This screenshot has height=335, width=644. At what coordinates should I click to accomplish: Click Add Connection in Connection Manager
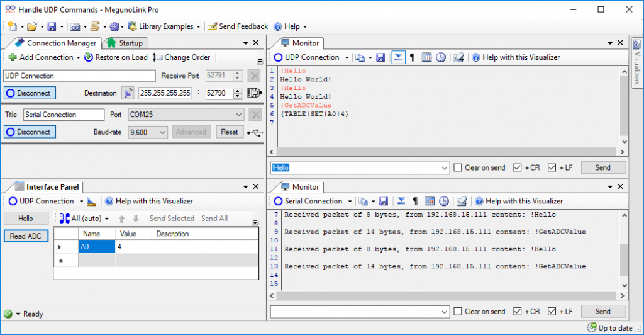[x=45, y=57]
